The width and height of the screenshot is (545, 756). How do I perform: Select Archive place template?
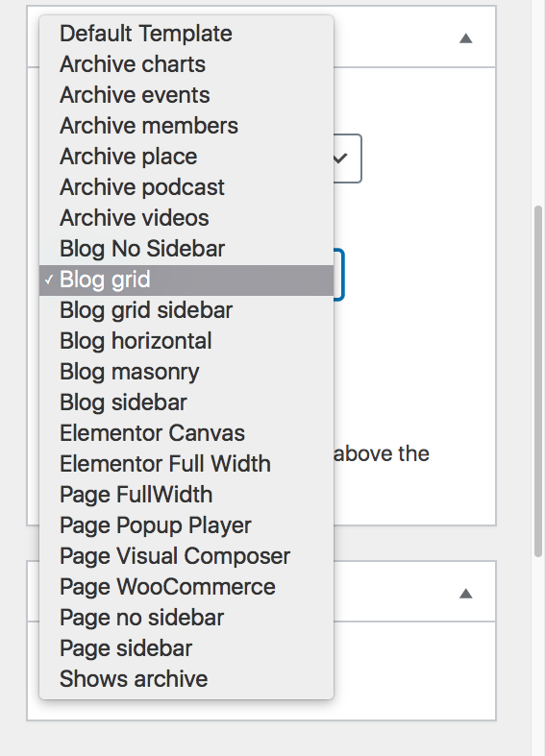tap(186, 157)
